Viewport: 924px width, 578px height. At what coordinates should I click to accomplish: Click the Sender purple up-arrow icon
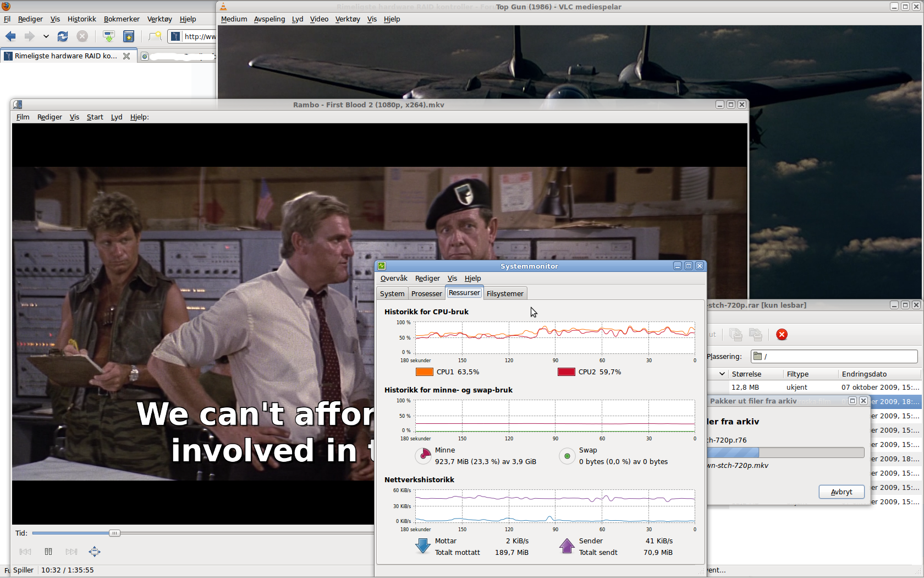point(567,546)
